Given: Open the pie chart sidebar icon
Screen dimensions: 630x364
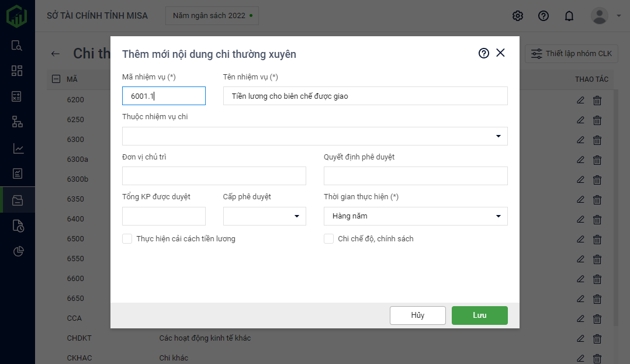Looking at the screenshot, I should point(18,251).
